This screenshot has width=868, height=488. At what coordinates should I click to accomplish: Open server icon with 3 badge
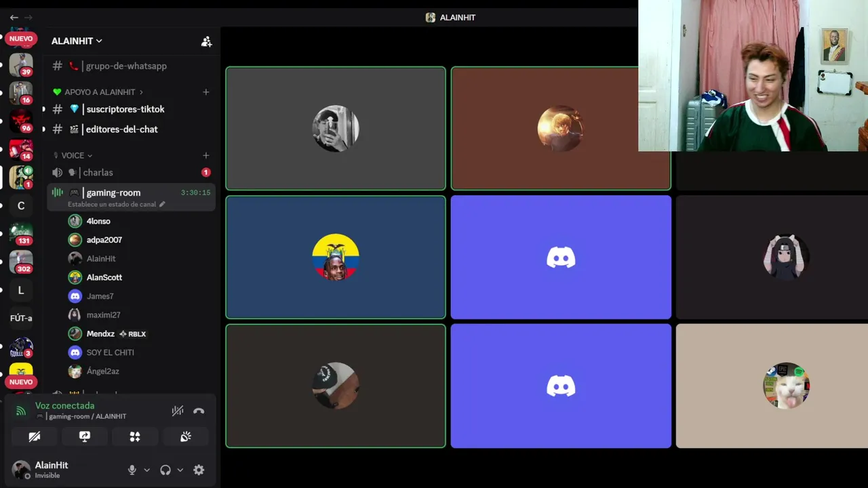pos(21,347)
